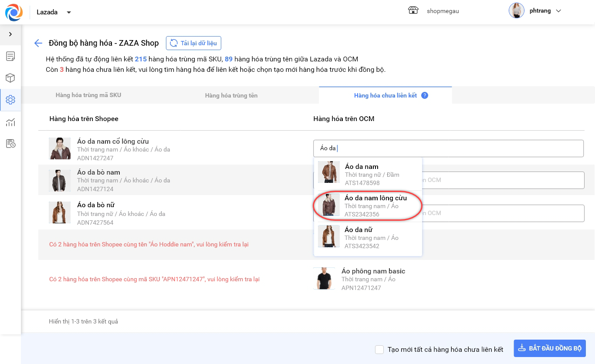Expand the left sidebar with chevron
This screenshot has height=364, width=595.
coord(10,34)
